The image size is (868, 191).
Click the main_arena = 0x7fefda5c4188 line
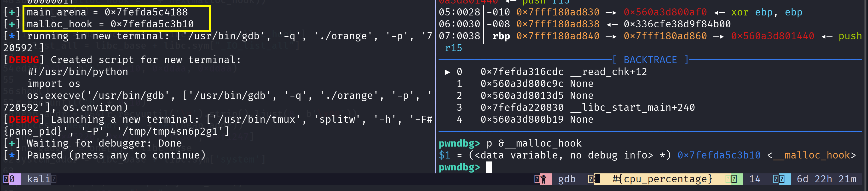[107, 12]
